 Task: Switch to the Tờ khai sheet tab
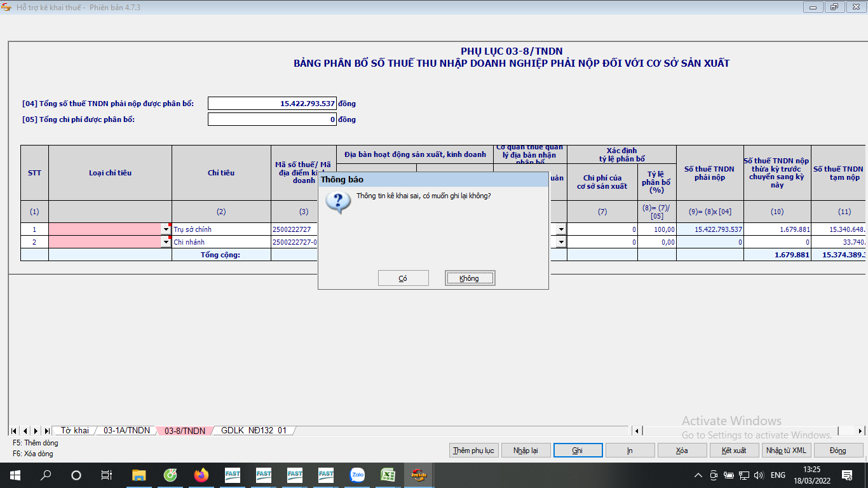click(74, 430)
